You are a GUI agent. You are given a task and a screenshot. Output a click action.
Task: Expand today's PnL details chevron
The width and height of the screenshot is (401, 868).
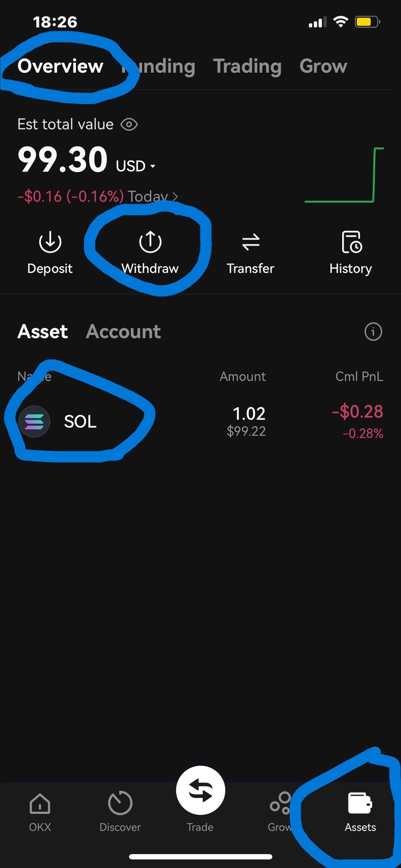click(x=175, y=196)
